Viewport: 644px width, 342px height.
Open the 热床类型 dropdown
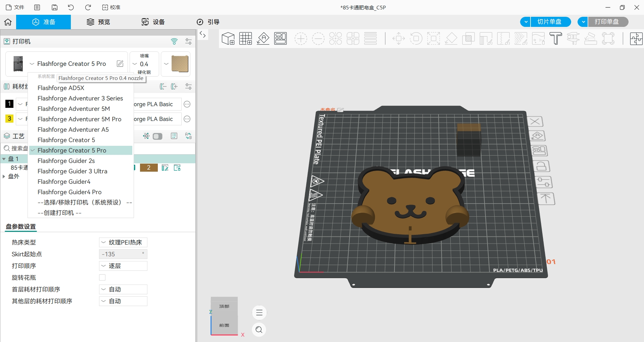[x=123, y=242]
